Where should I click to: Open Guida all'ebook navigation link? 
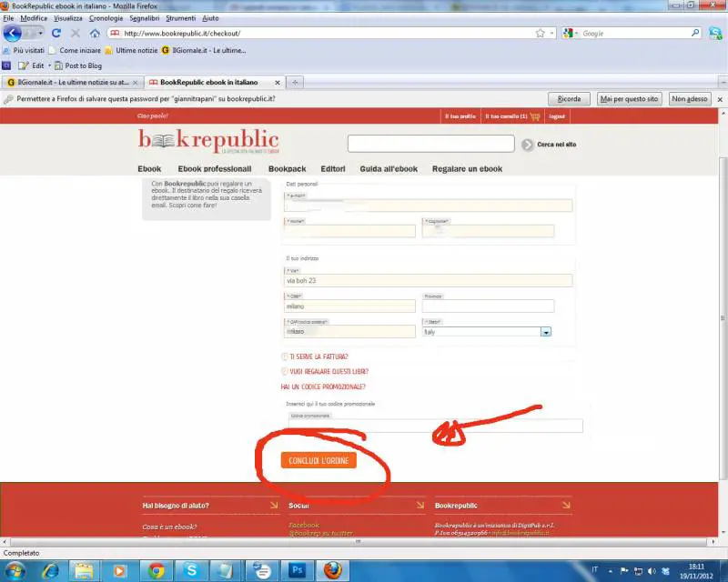(389, 169)
